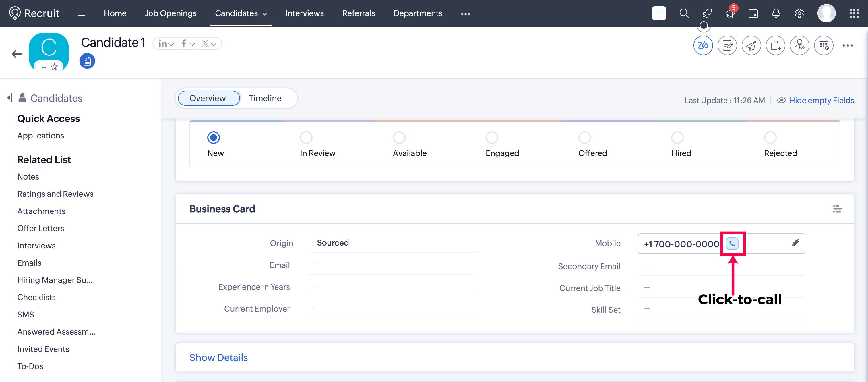
Task: Open the Candidates menu dropdown arrow
Action: [265, 14]
